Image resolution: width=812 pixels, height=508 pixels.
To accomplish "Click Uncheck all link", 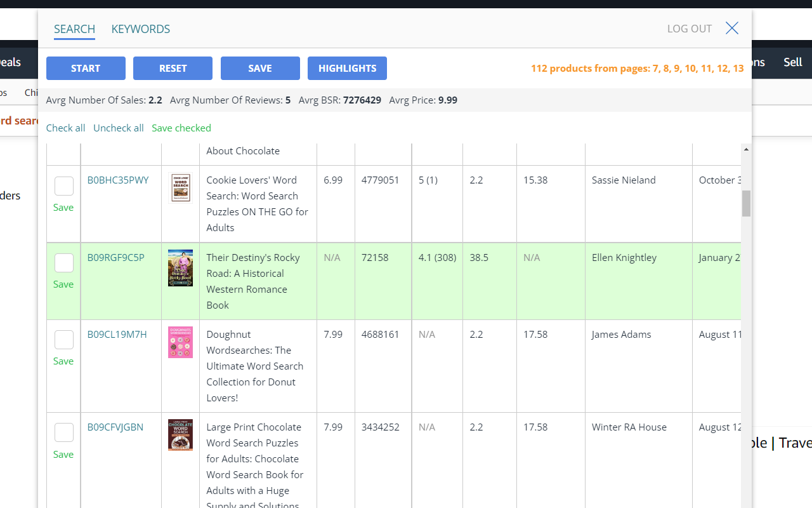I will click(x=119, y=128).
